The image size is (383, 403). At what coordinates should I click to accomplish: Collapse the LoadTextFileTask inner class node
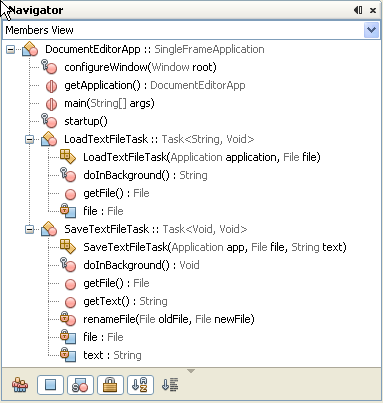pos(30,139)
